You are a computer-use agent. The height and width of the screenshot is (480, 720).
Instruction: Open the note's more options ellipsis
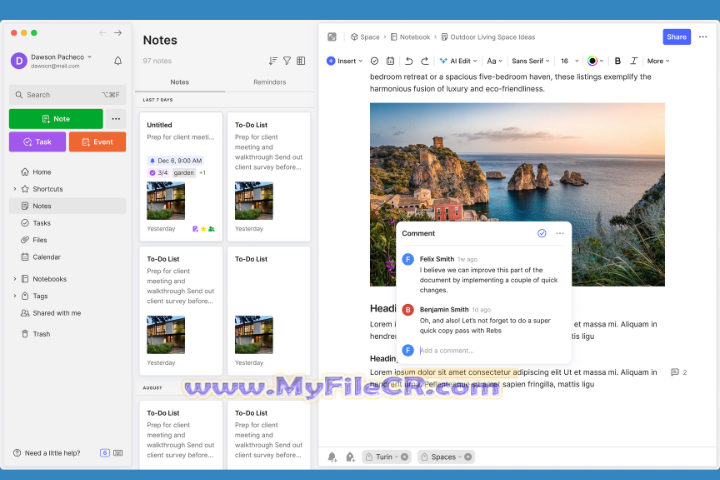pos(703,37)
